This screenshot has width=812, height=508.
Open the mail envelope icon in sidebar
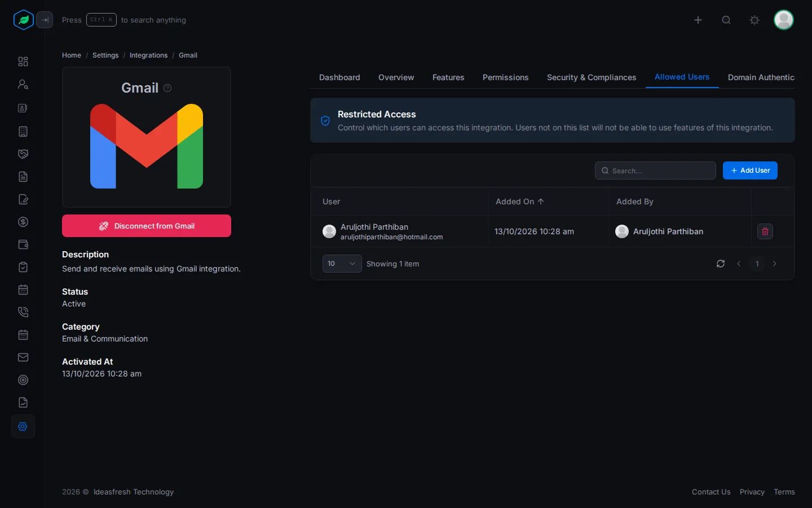tap(23, 357)
